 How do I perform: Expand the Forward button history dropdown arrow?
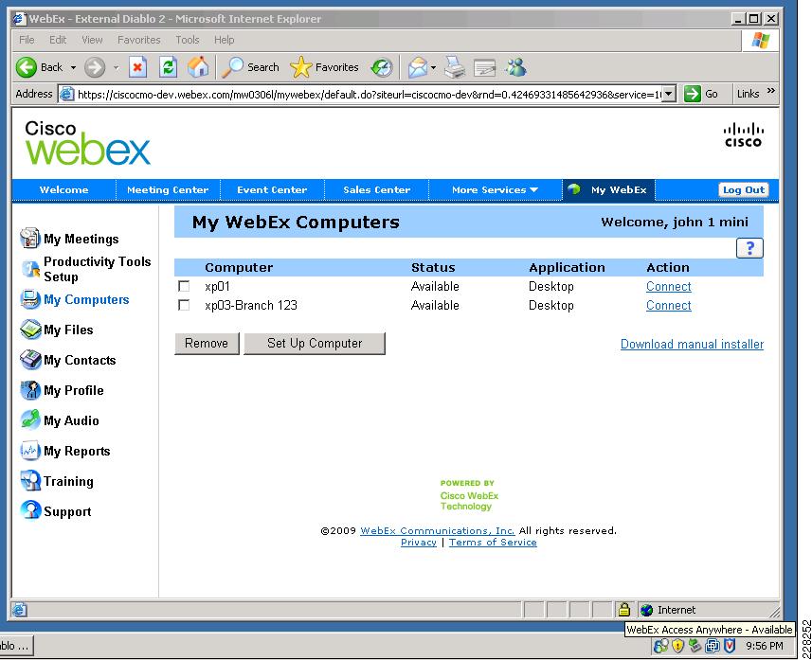(x=116, y=68)
